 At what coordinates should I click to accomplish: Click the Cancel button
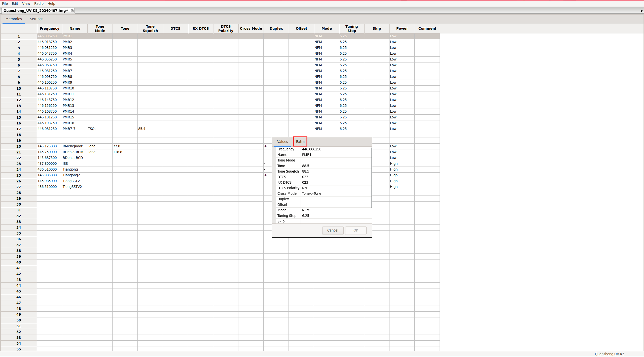(333, 230)
